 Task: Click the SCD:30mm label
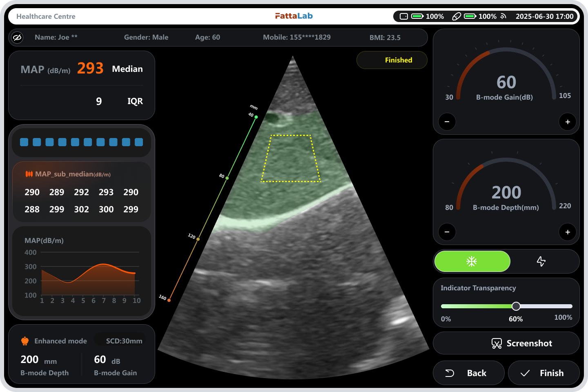pyautogui.click(x=124, y=341)
